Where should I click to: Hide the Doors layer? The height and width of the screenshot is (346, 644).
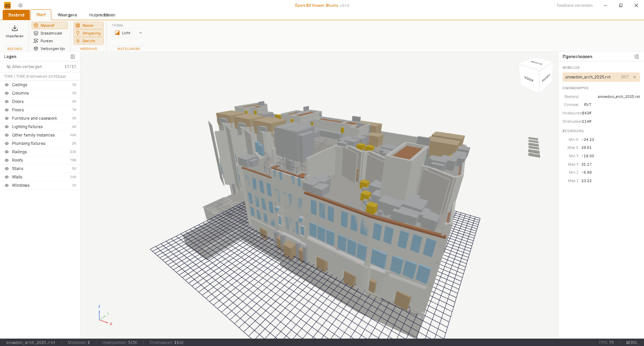coord(7,102)
